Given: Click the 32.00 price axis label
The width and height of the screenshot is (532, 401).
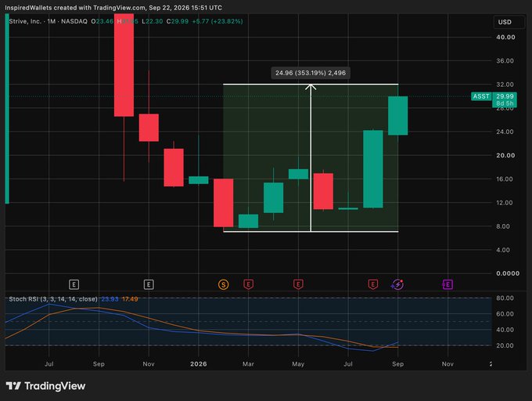Looking at the screenshot, I should coord(505,85).
